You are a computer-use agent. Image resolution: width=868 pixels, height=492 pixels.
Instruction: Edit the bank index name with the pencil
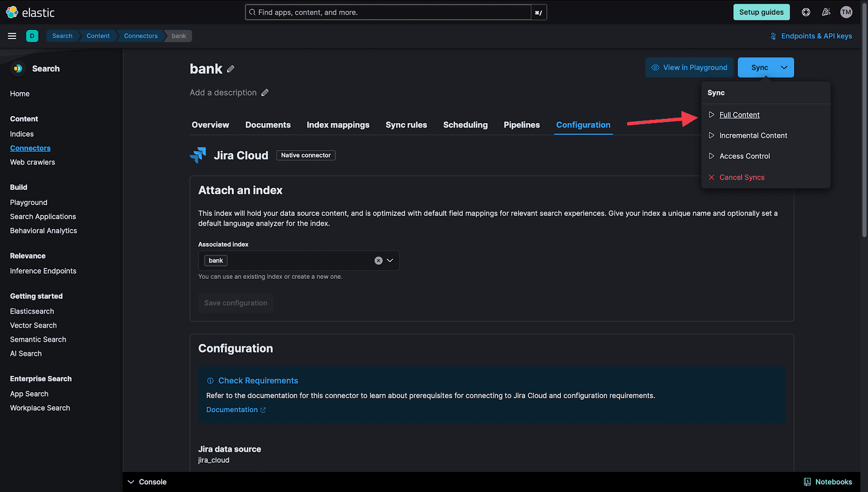[x=231, y=69]
